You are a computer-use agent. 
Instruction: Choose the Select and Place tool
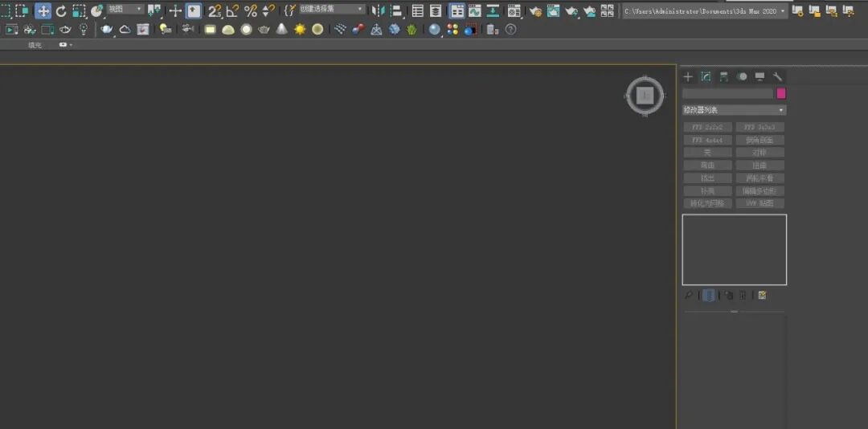[x=97, y=10]
